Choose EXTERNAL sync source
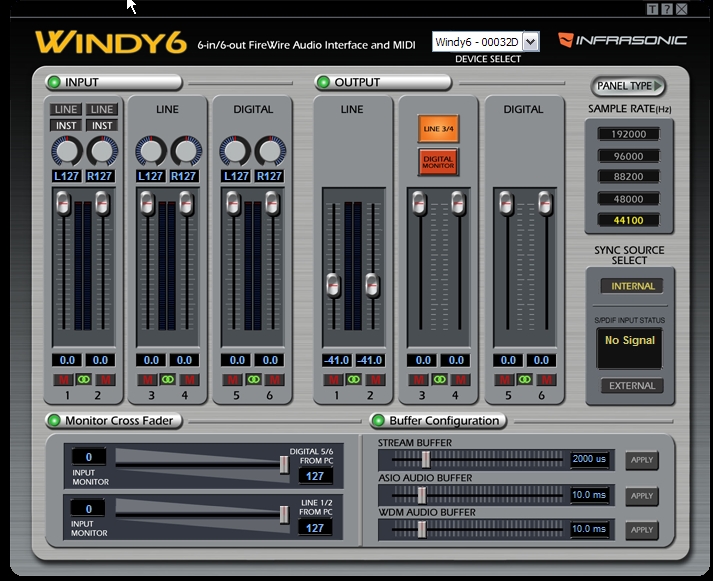The image size is (713, 581). [x=632, y=386]
